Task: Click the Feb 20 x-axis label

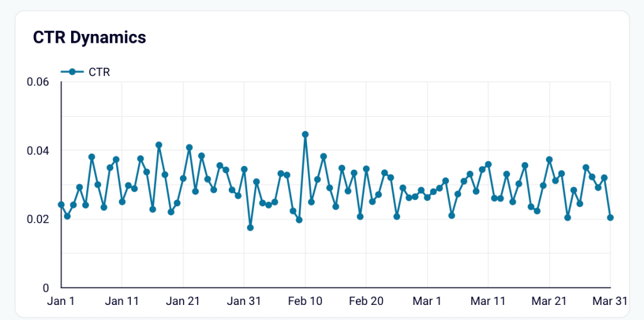Action: click(x=366, y=301)
